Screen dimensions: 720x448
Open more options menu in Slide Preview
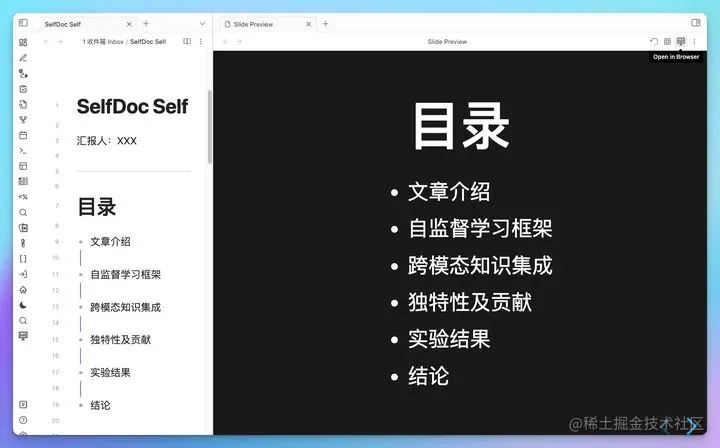(694, 41)
